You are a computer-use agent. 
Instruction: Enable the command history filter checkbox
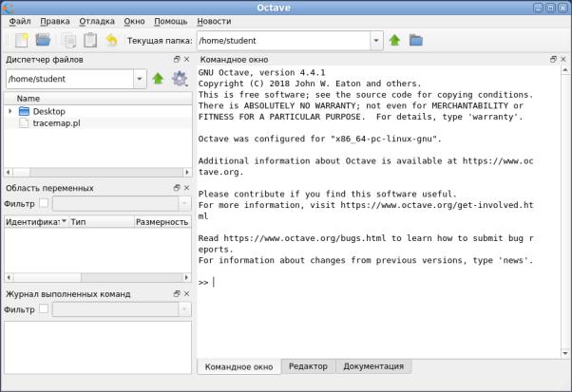tap(44, 308)
